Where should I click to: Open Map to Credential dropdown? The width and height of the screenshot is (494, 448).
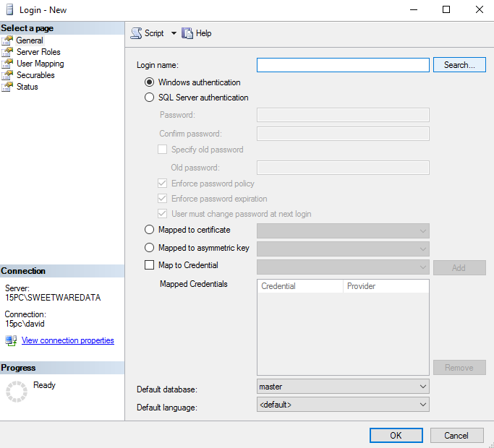click(343, 267)
